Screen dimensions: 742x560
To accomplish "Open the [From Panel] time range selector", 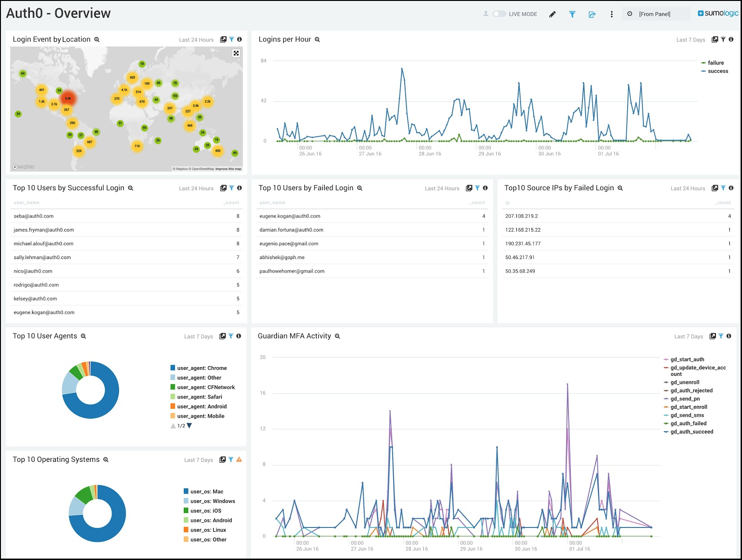I will click(656, 14).
